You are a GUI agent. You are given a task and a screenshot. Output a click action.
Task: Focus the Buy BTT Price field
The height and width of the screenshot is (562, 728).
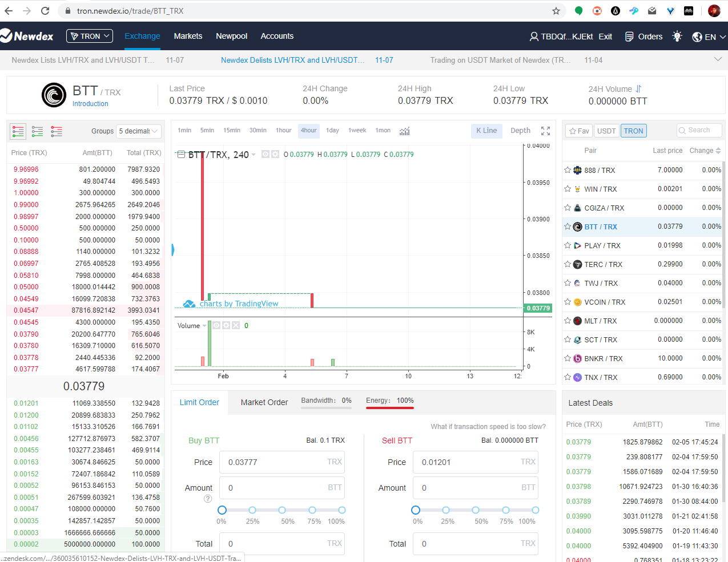click(x=282, y=462)
